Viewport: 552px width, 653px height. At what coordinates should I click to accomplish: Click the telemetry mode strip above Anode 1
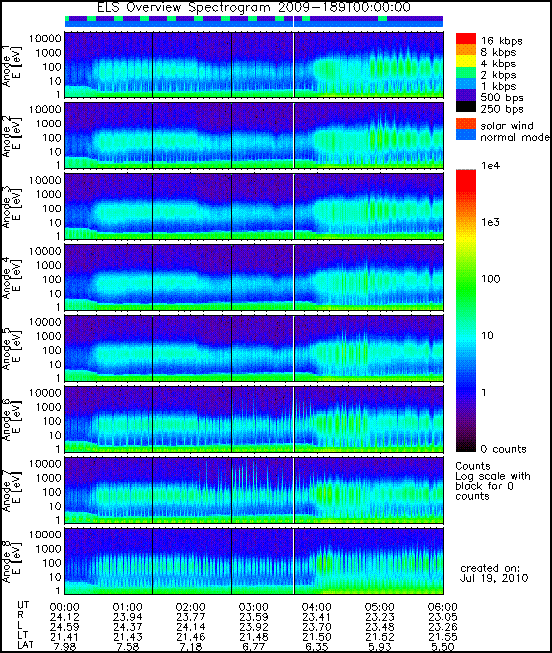254,22
